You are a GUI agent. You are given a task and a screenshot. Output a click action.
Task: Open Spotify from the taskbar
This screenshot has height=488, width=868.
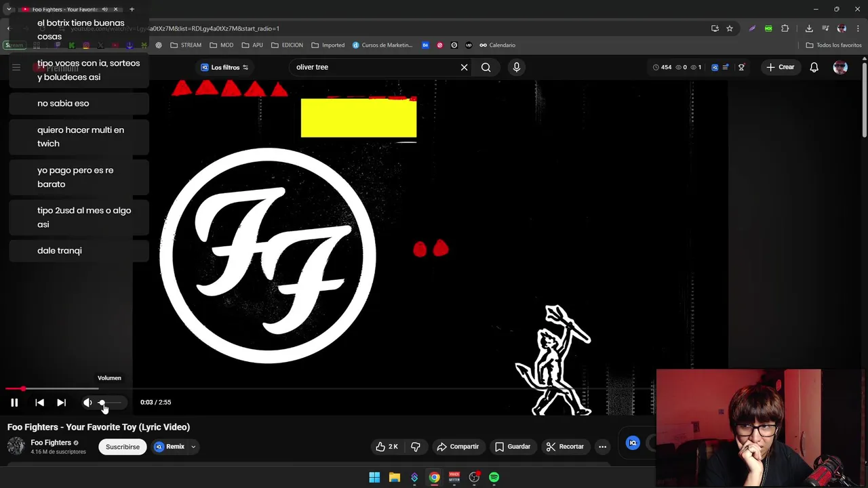[494, 477]
